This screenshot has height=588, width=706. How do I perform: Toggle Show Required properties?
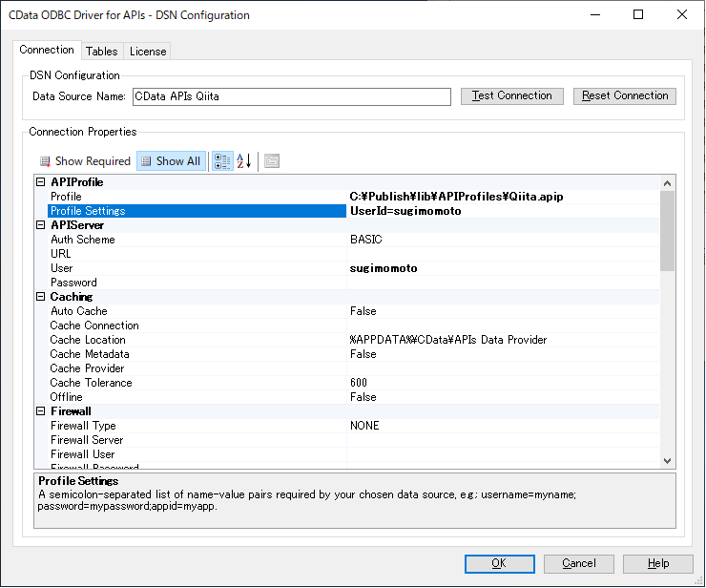(x=85, y=161)
